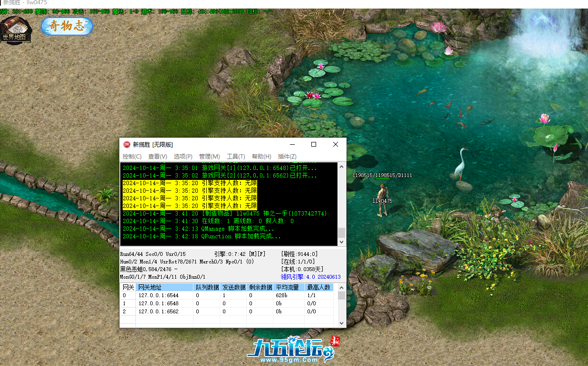588x366 pixels.
Task: Click the log panel scroll-up arrow
Action: pyautogui.click(x=341, y=166)
